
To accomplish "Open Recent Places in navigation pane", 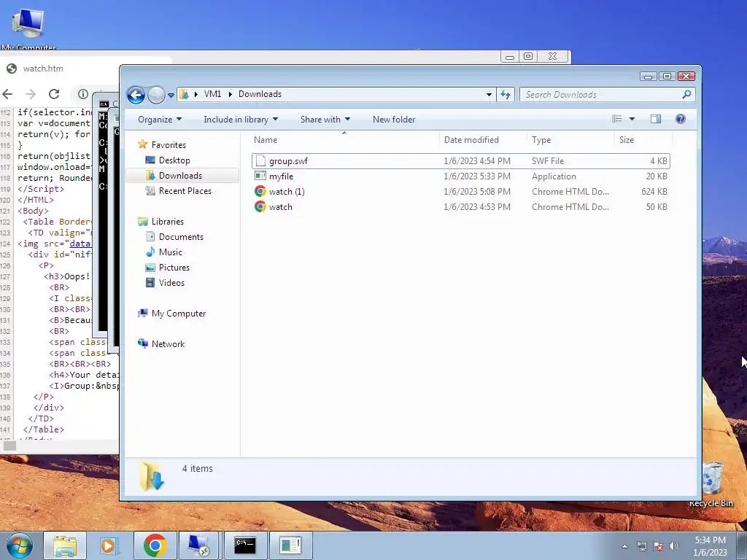I will 185,190.
